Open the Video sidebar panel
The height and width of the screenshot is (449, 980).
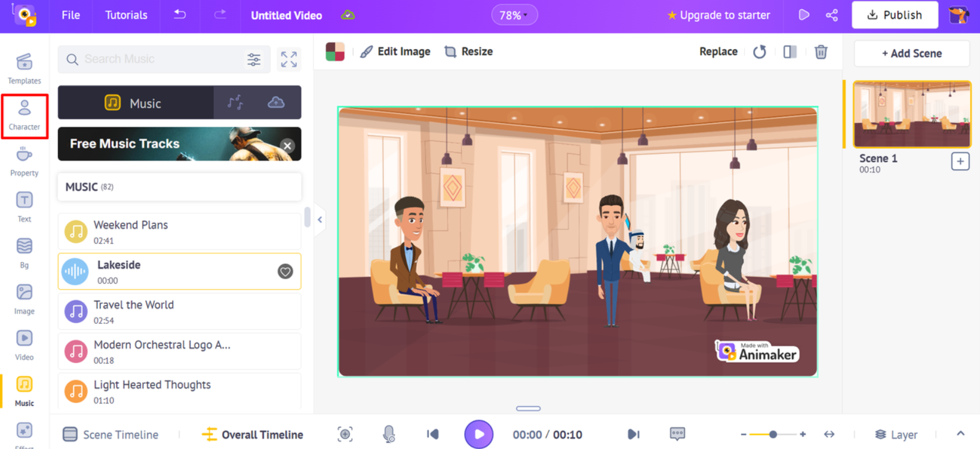pos(24,345)
